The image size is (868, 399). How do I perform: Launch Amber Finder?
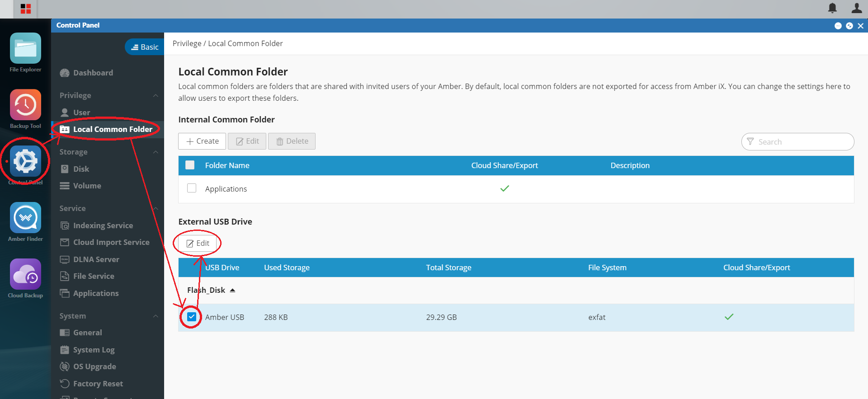point(25,218)
